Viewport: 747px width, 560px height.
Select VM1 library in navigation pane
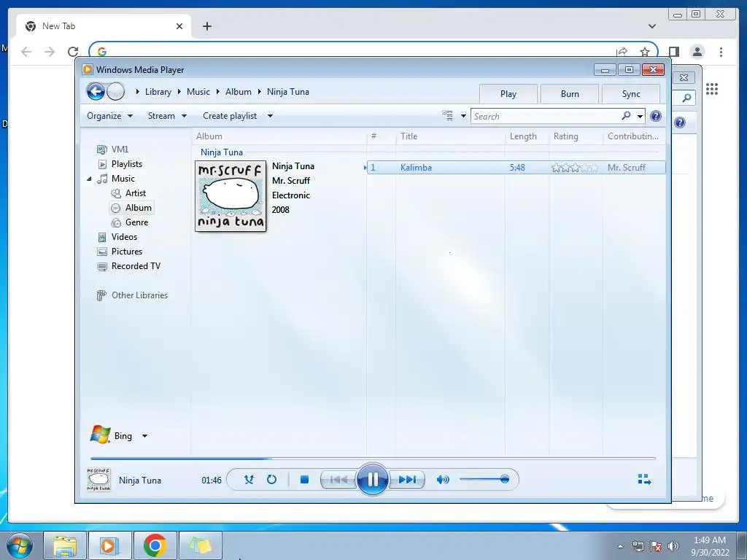click(x=113, y=149)
